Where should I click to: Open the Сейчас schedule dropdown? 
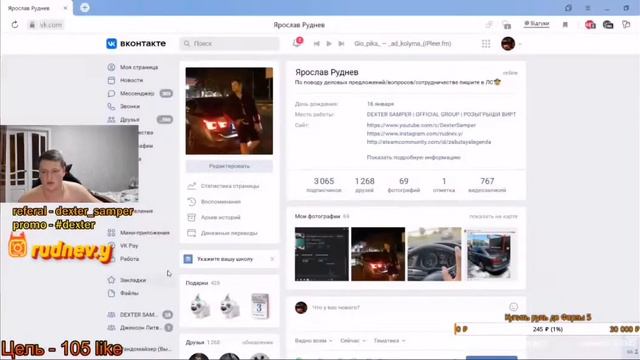353,340
